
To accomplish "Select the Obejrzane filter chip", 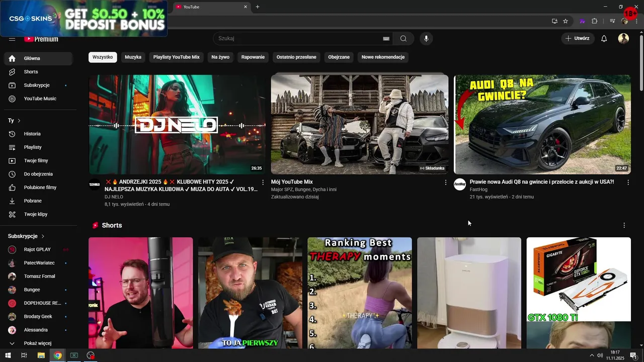I will point(339,57).
